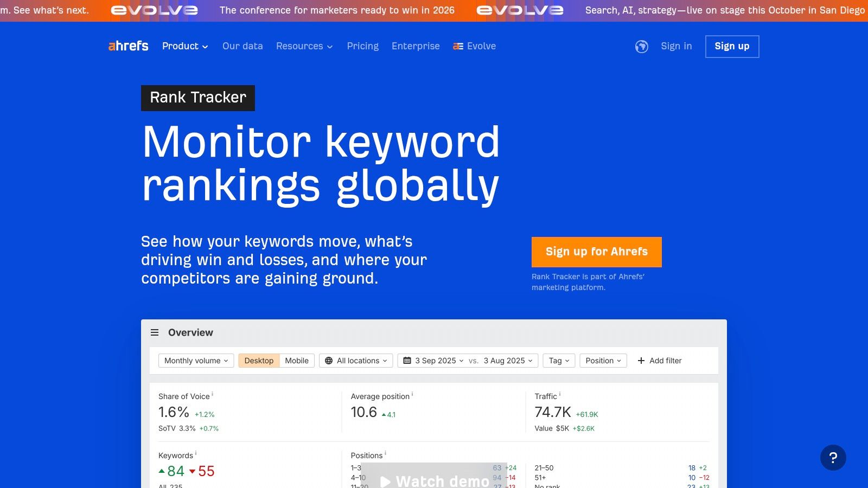Click the calendar icon in date filter
The width and height of the screenshot is (868, 488).
pos(407,361)
